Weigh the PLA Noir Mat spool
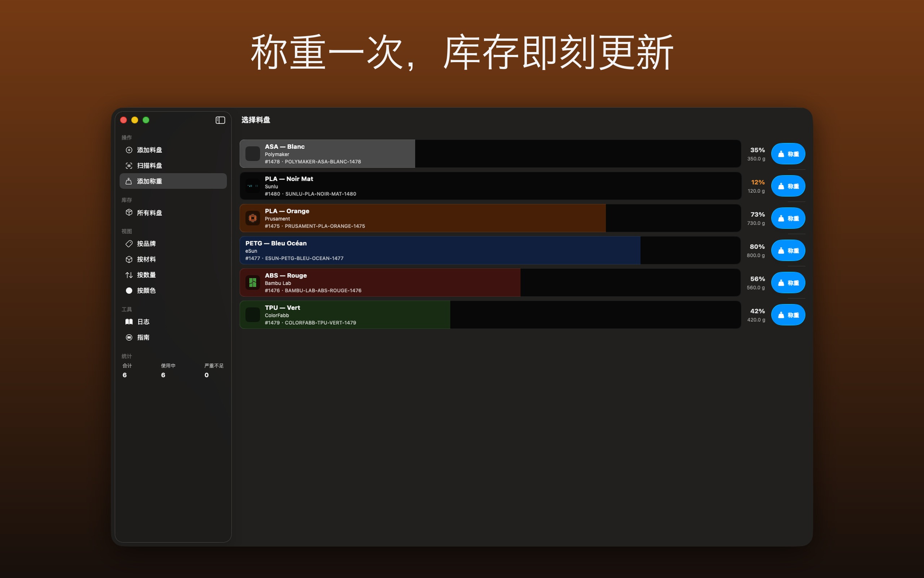Image resolution: width=924 pixels, height=578 pixels. [x=788, y=186]
